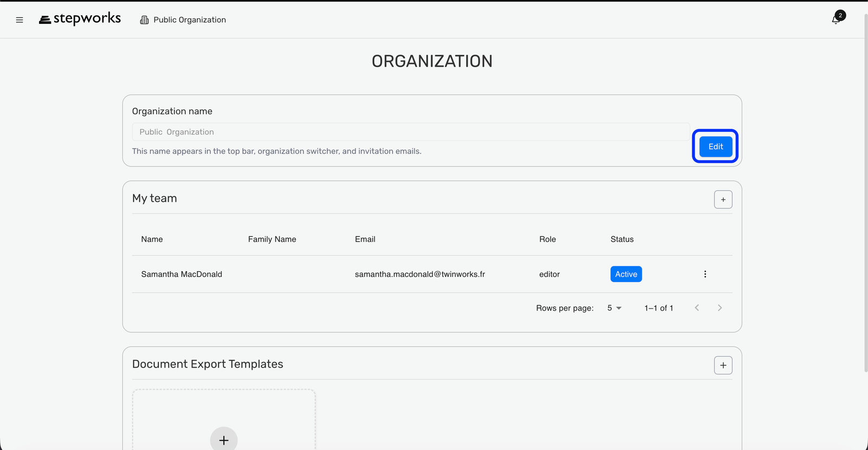
Task: Add a Document Export Template via header plus
Action: coord(723,365)
